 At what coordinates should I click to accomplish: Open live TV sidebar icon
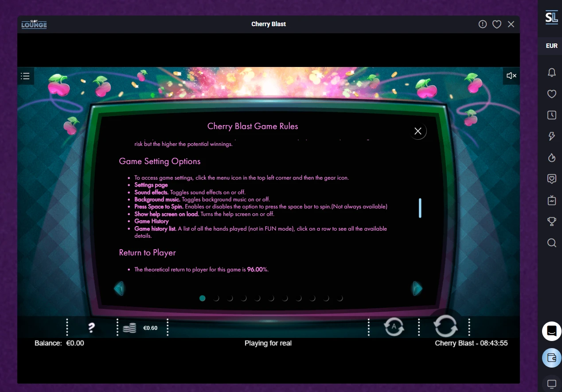(551, 200)
